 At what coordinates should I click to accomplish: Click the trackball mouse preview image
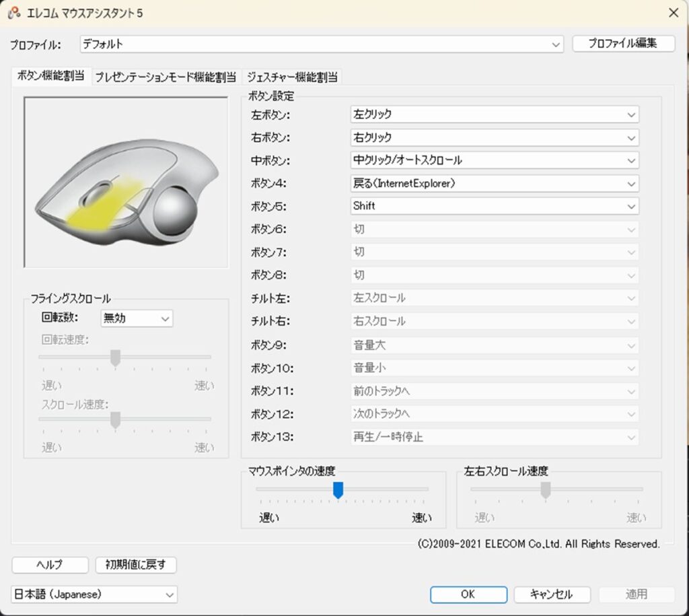click(x=126, y=182)
